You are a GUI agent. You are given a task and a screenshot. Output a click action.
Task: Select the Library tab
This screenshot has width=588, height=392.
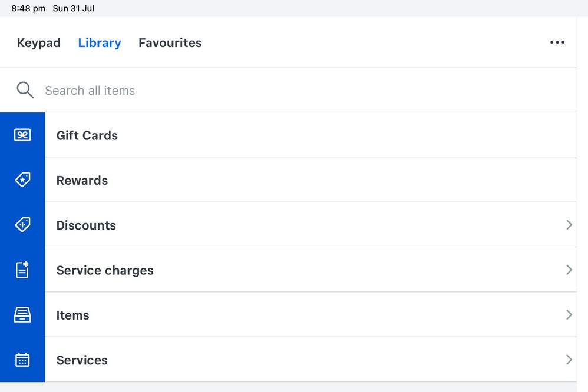(x=100, y=43)
